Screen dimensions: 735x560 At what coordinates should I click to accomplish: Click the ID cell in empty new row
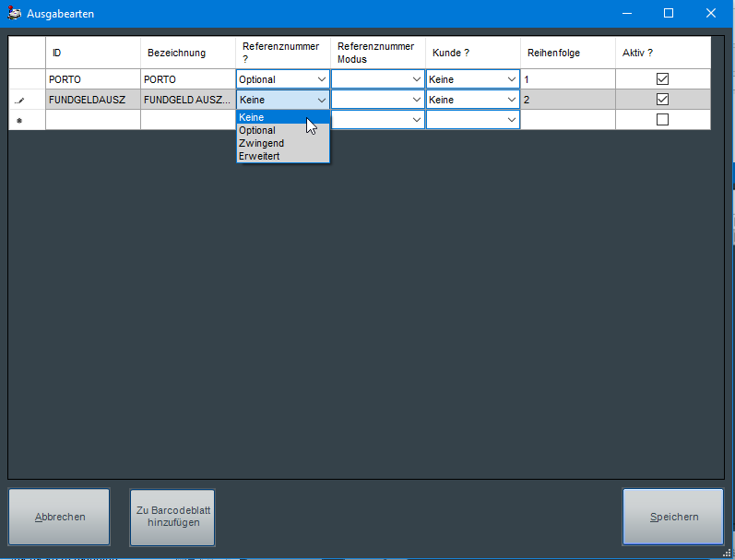[92, 120]
